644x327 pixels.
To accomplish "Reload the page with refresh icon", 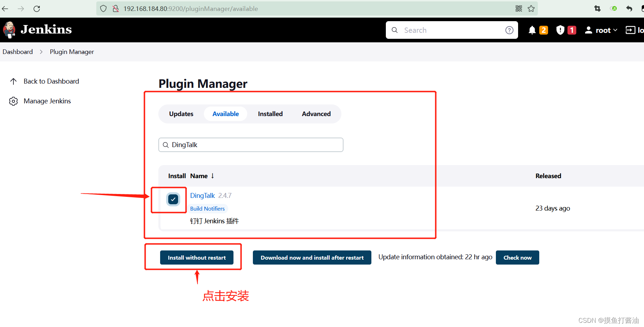I will [x=37, y=9].
